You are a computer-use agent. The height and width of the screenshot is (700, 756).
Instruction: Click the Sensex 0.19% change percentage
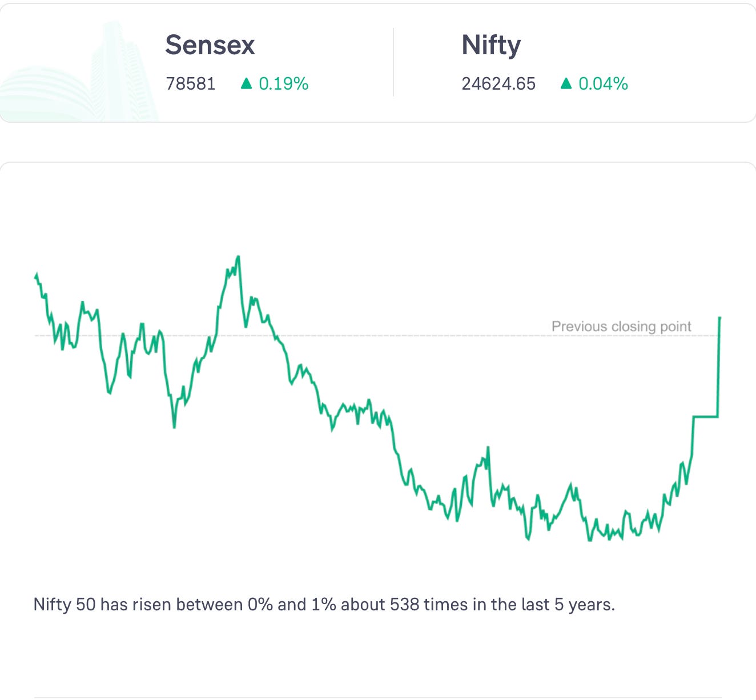tap(283, 84)
